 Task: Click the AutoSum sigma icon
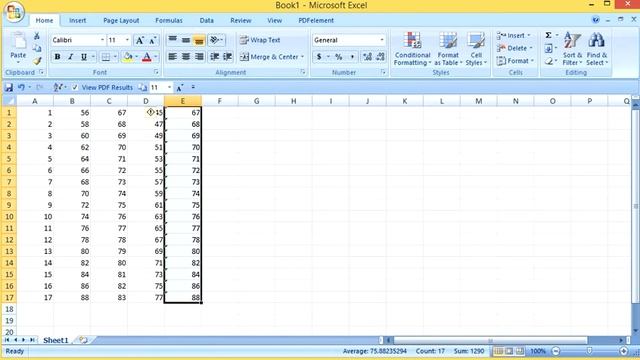click(x=549, y=36)
